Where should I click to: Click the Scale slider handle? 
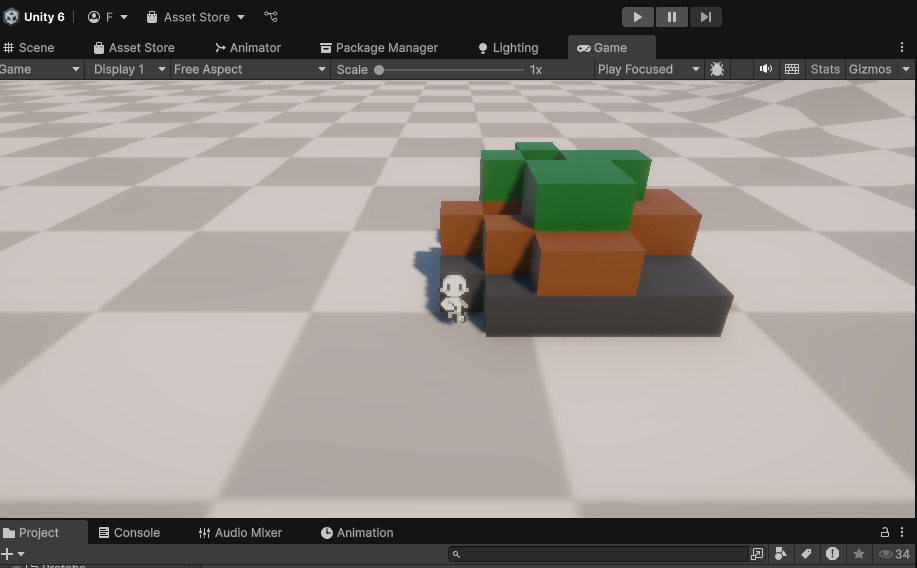click(379, 70)
